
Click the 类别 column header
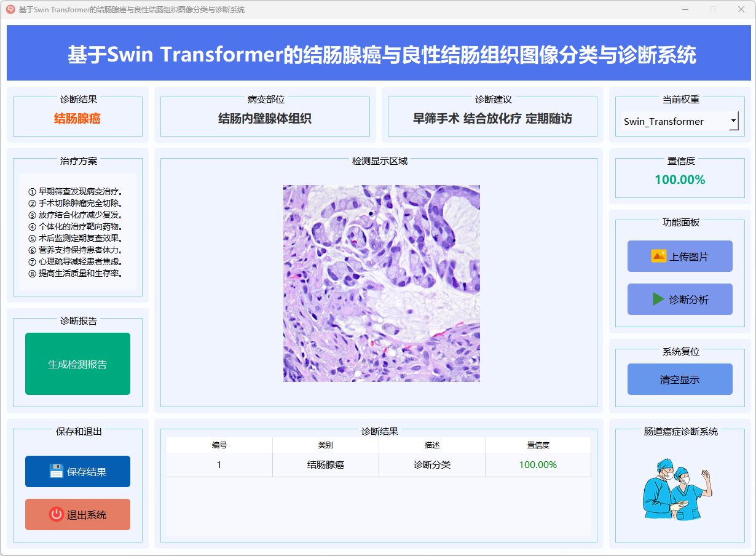(x=326, y=445)
